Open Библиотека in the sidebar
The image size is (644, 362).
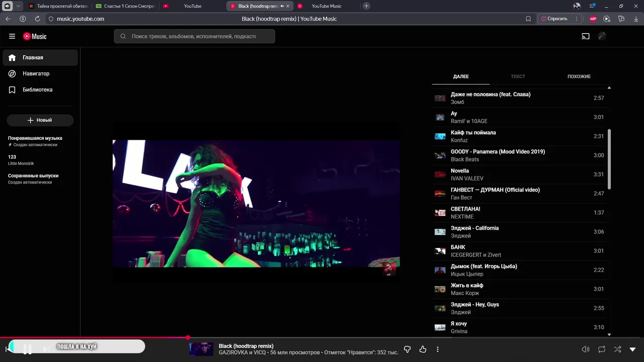click(40, 89)
